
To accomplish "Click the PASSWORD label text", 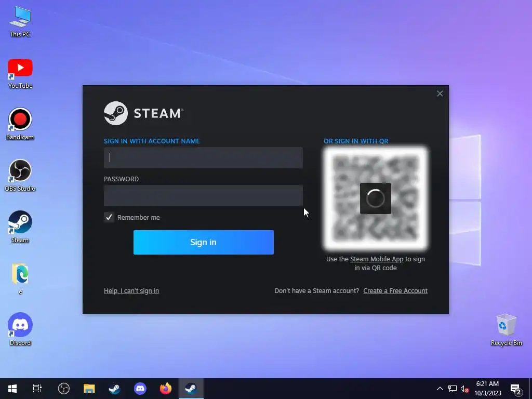I will pos(121,179).
